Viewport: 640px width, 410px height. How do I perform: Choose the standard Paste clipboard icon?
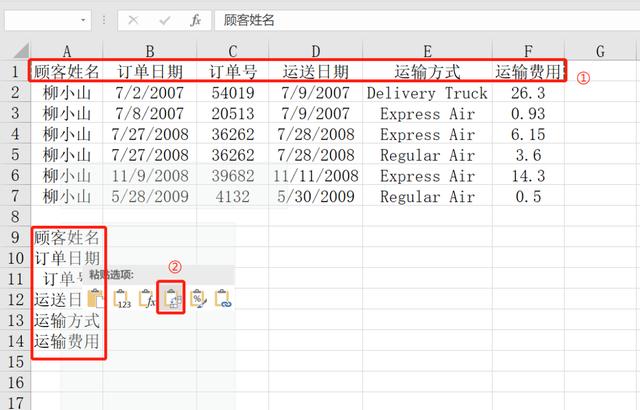click(96, 298)
